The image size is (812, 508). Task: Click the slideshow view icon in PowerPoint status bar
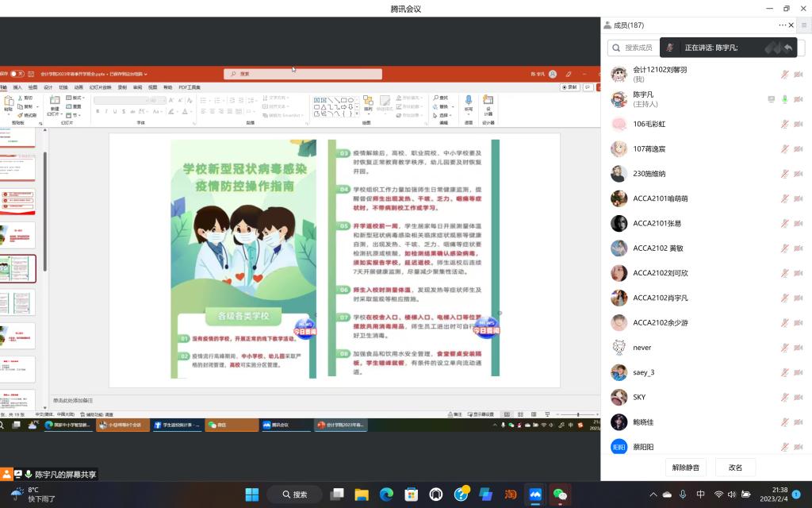(x=547, y=414)
